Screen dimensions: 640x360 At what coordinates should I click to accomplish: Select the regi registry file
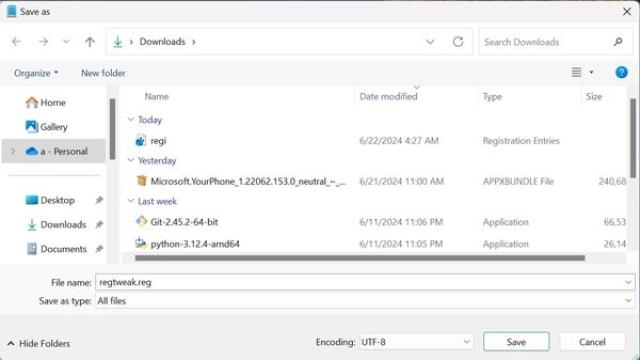[158, 141]
